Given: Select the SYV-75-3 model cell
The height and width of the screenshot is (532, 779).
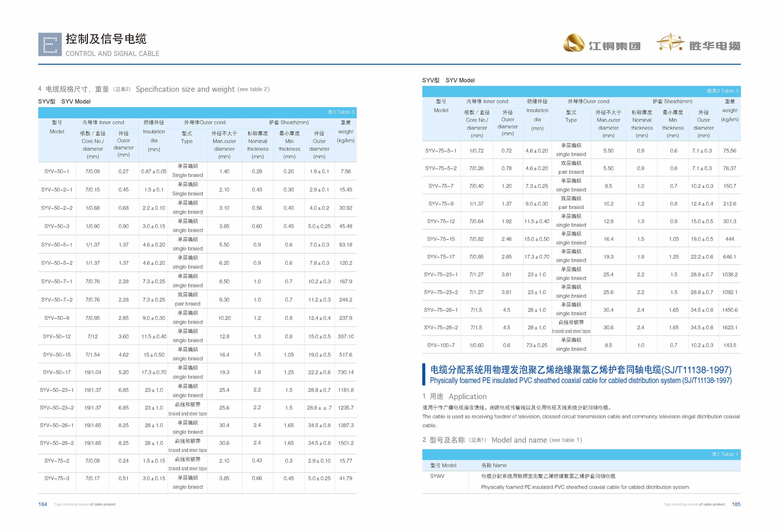Looking at the screenshot, I should pos(57,478).
